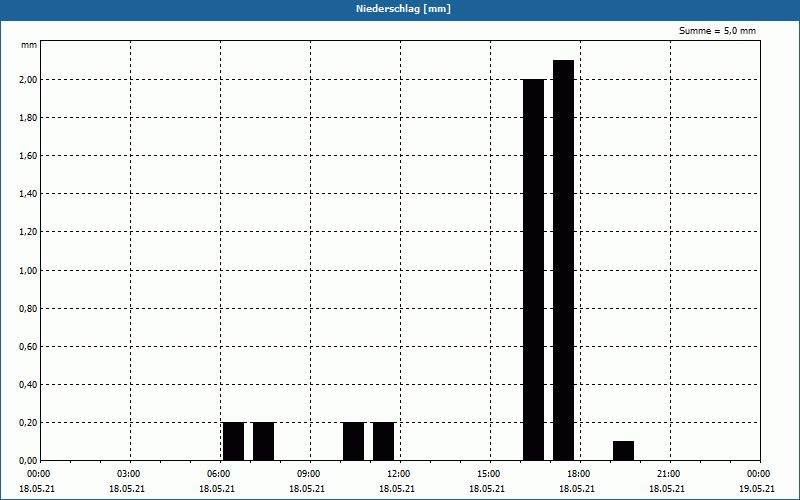Screen dimensions: 800x500
Task: Click the 06:00 time axis label
Action: point(219,474)
